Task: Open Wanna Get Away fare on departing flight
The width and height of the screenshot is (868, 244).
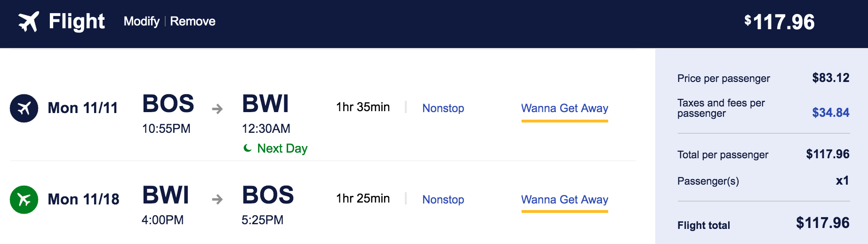Action: pyautogui.click(x=564, y=108)
